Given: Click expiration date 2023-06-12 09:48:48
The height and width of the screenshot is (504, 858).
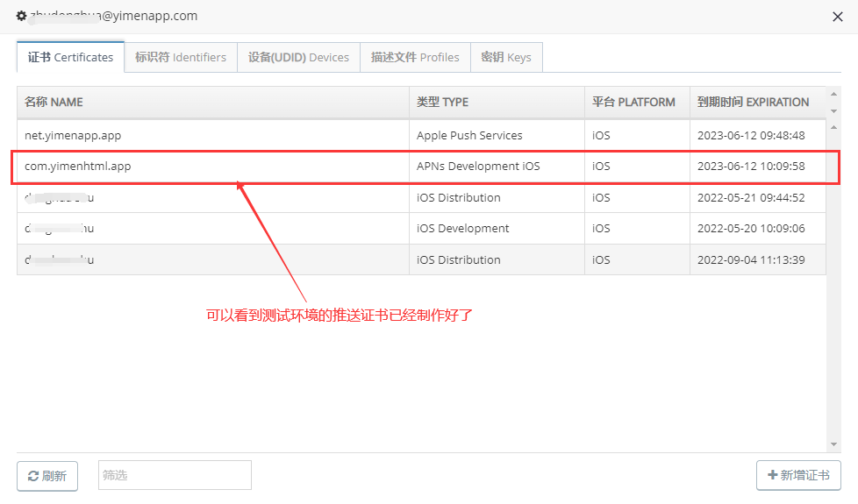Looking at the screenshot, I should pyautogui.click(x=751, y=136).
